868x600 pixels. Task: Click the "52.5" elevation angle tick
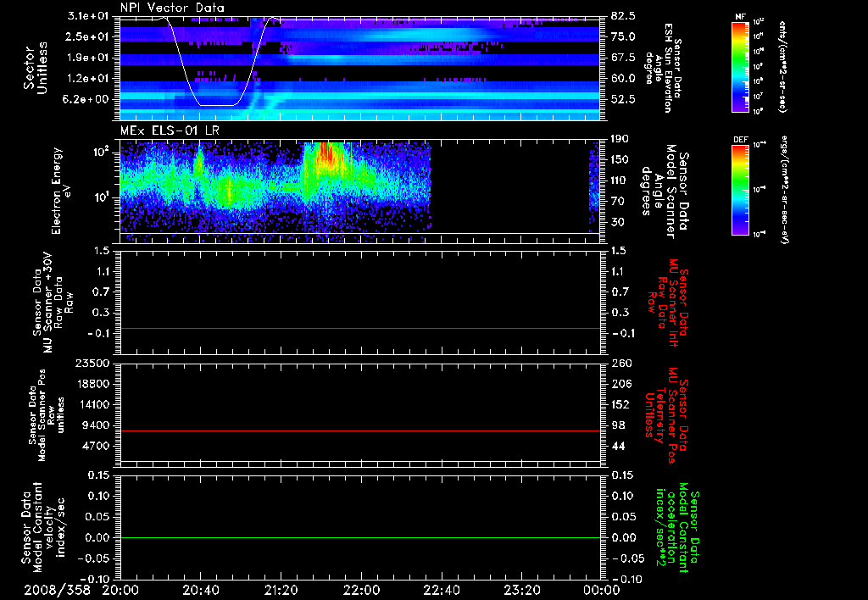coord(623,99)
